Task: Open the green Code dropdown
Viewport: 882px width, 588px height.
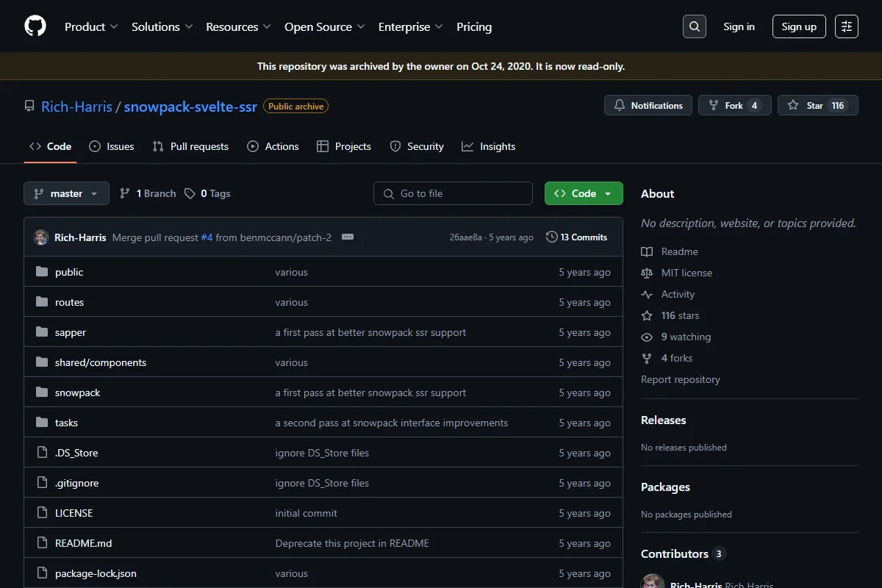Action: point(584,193)
